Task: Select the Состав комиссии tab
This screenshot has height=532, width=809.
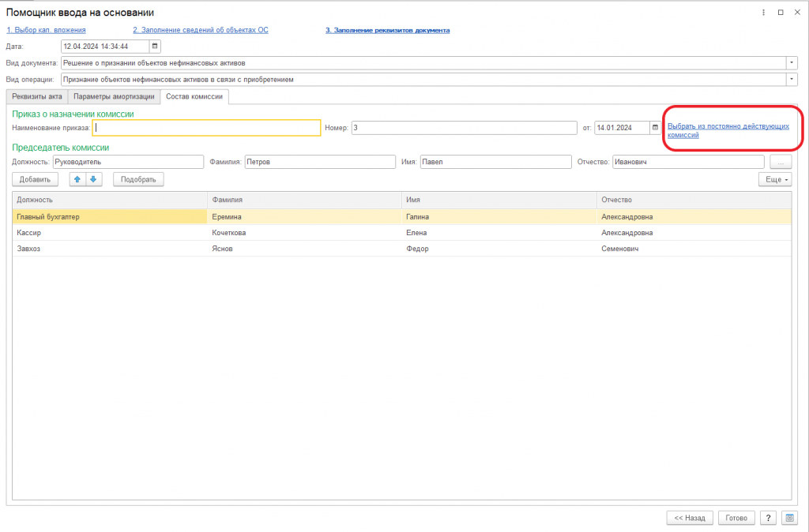Action: click(x=194, y=96)
